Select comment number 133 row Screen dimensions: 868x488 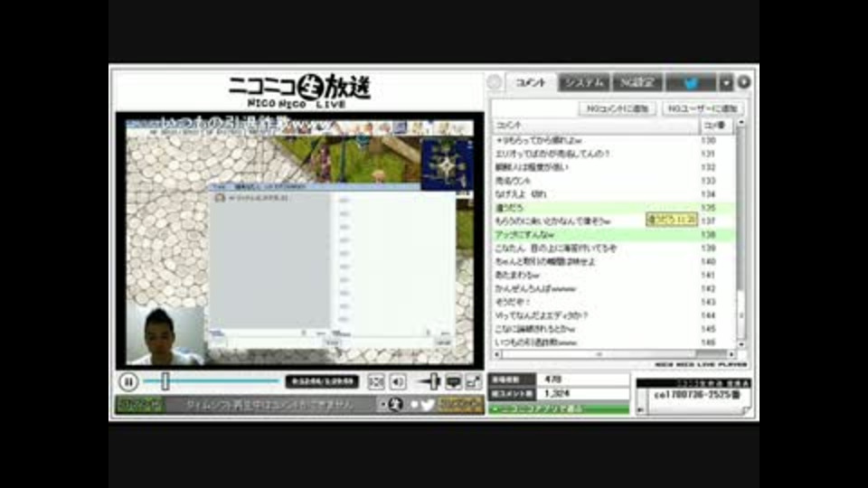(614, 181)
